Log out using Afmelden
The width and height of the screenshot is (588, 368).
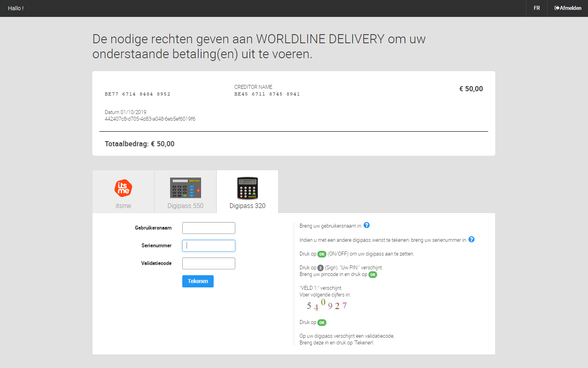point(568,8)
